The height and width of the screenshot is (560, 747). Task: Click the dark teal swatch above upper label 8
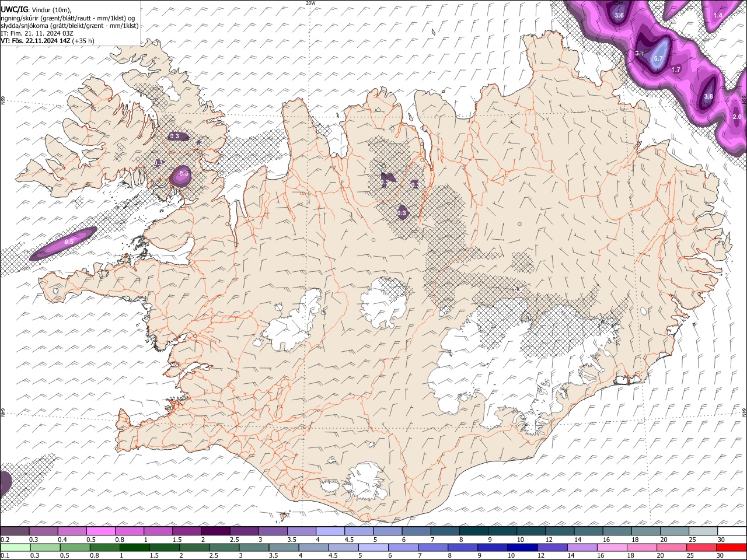[x=474, y=531]
